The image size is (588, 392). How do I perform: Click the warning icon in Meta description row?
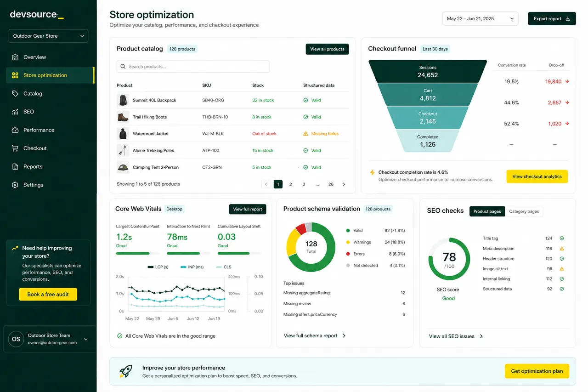coord(562,249)
